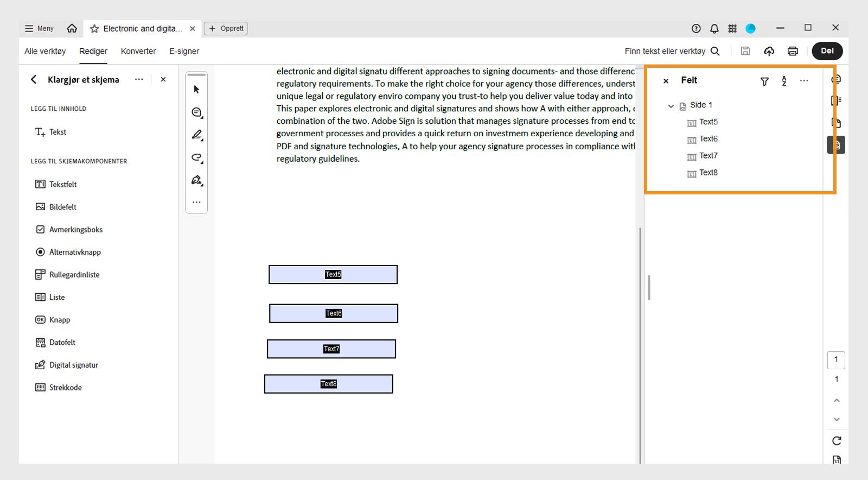Click the Save disk icon
This screenshot has width=868, height=480.
[x=745, y=51]
